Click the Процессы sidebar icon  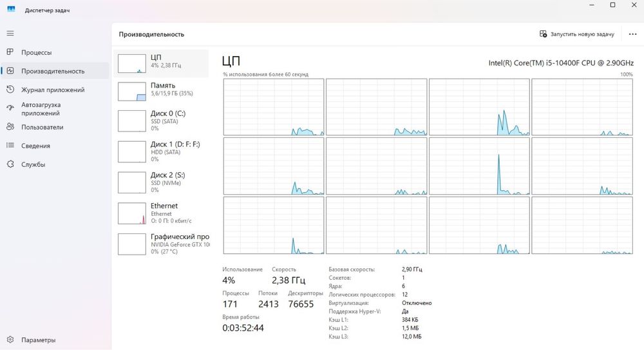pos(10,52)
